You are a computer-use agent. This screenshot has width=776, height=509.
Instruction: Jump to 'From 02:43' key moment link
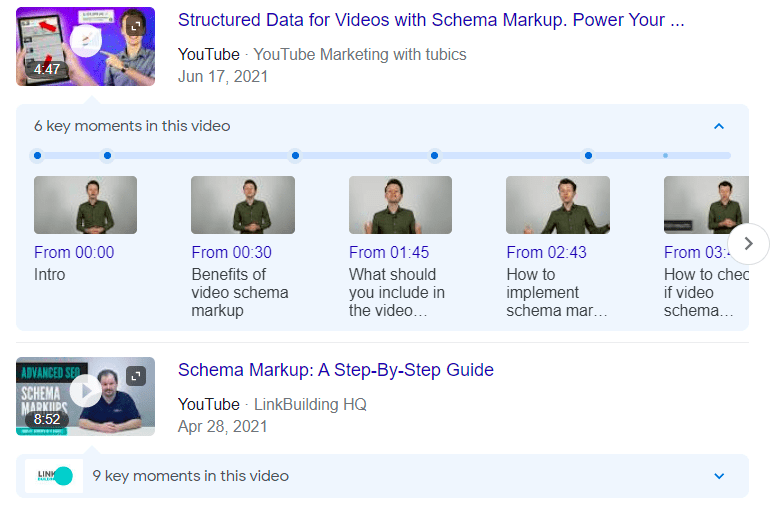546,253
